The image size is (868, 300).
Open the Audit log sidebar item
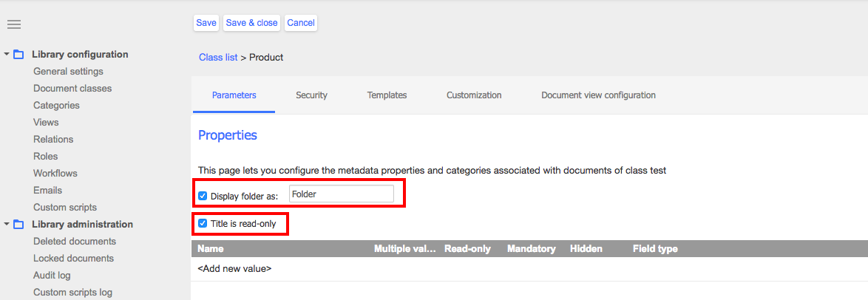[x=52, y=276]
